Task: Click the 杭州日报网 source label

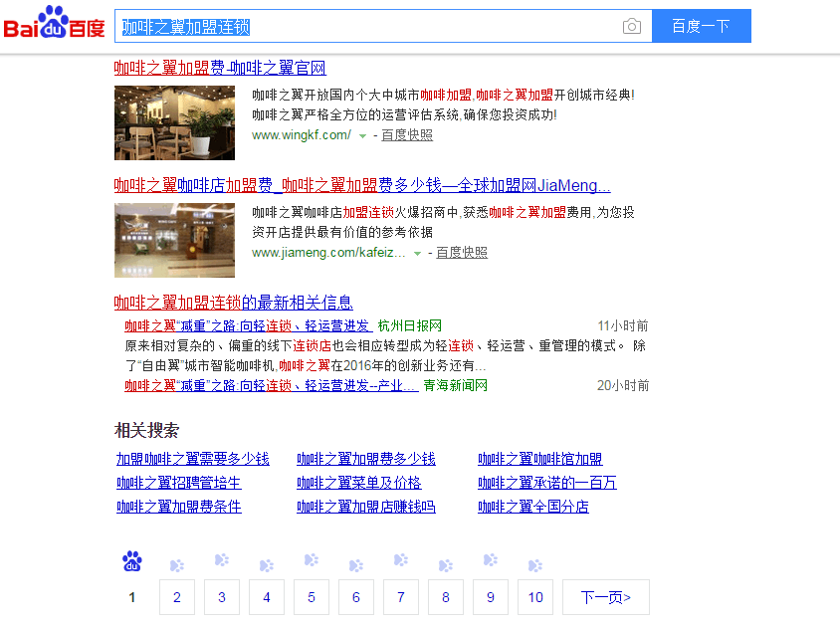Action: pos(410,325)
